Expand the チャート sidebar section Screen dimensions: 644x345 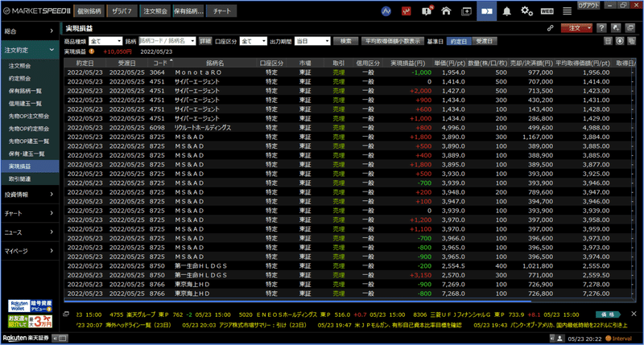(29, 213)
